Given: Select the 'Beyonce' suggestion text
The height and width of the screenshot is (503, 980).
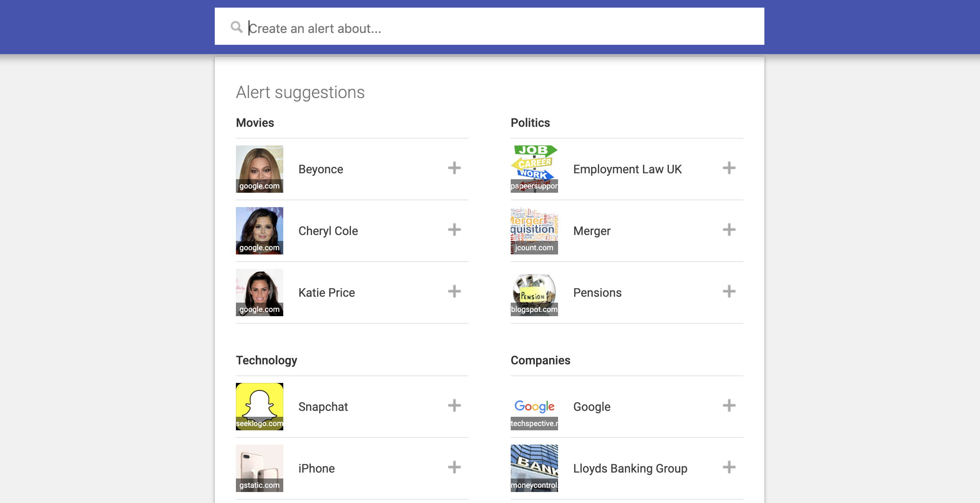Looking at the screenshot, I should point(321,169).
